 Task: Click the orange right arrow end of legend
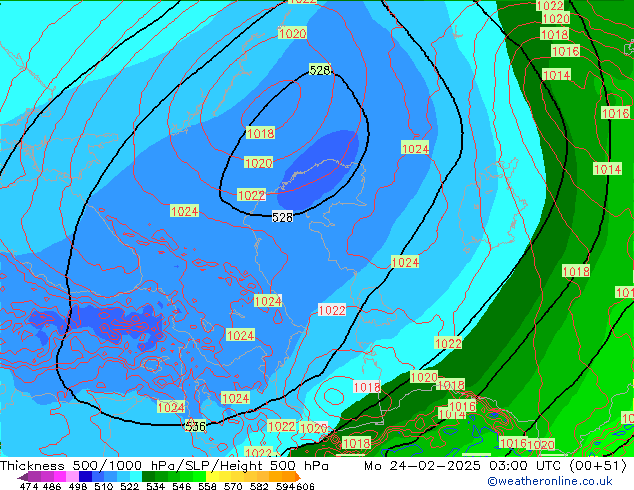coord(298,477)
